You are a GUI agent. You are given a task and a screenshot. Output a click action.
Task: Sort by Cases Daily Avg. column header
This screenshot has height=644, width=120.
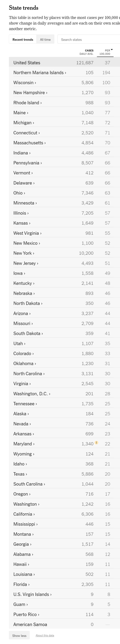pos(86,52)
